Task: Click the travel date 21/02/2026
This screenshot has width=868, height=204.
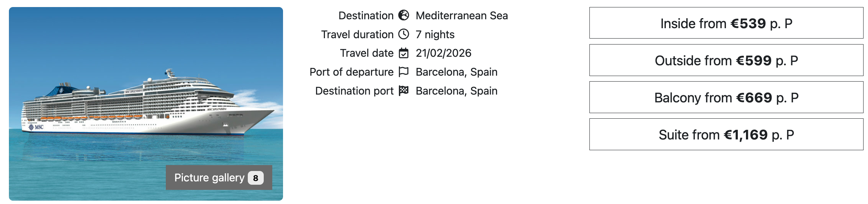Action: click(443, 53)
